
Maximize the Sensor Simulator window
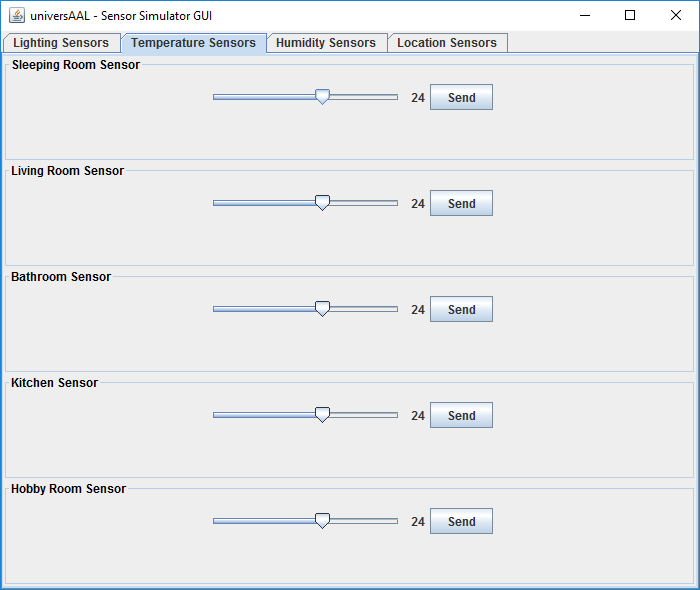pos(630,15)
